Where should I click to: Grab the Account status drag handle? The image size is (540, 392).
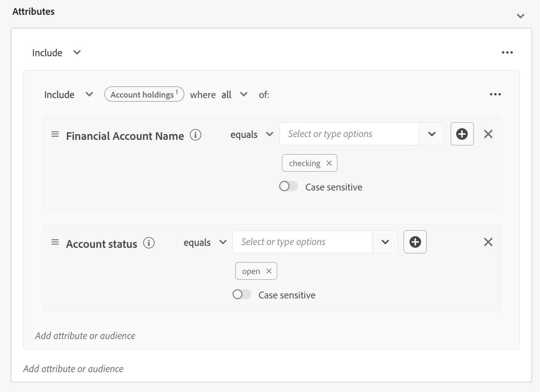pyautogui.click(x=55, y=242)
